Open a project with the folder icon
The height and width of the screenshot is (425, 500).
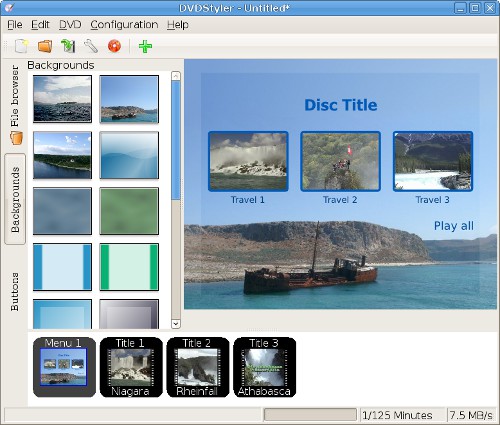45,46
